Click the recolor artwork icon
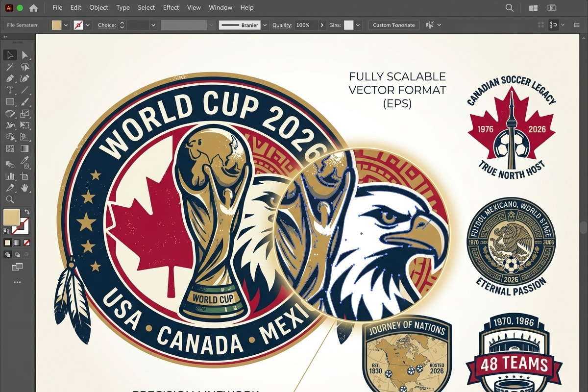Image resolution: width=588 pixels, height=392 pixels. [430, 25]
